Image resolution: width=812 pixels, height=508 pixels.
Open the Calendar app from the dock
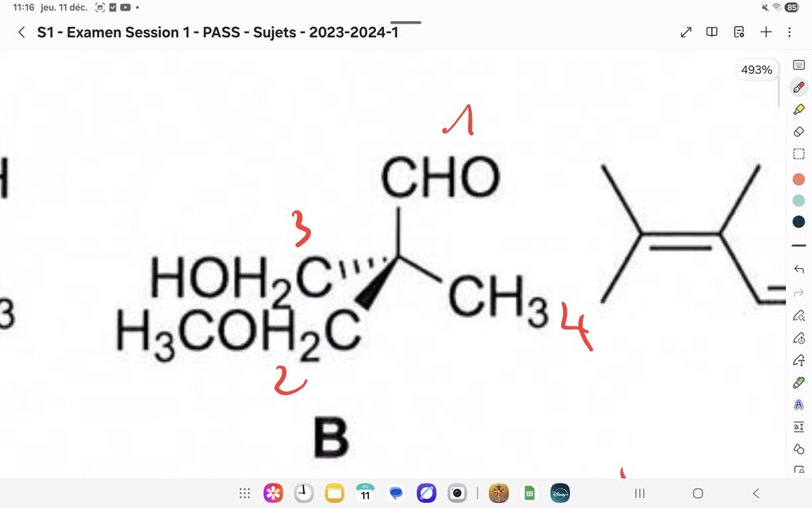point(365,493)
